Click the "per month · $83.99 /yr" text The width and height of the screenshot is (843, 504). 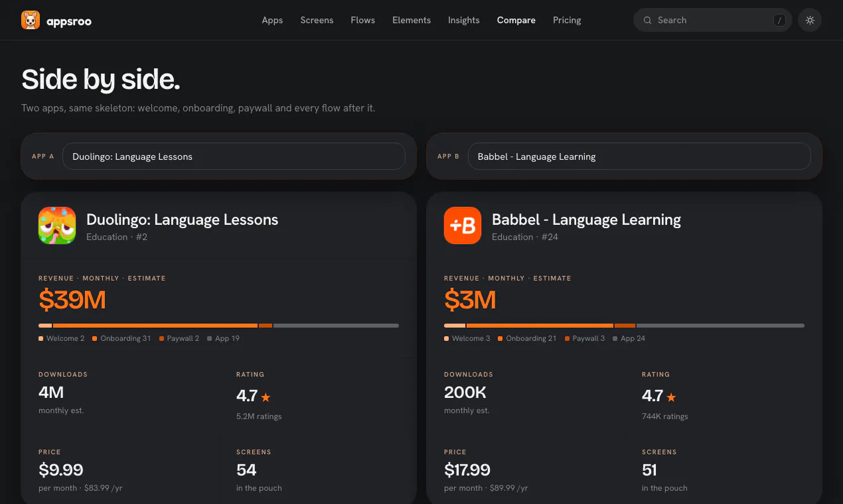[x=80, y=488]
